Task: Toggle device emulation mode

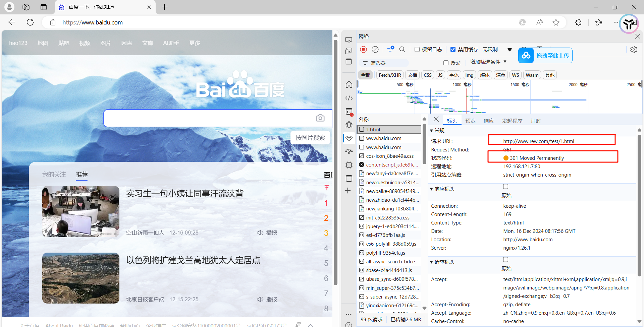Action: pos(349,51)
